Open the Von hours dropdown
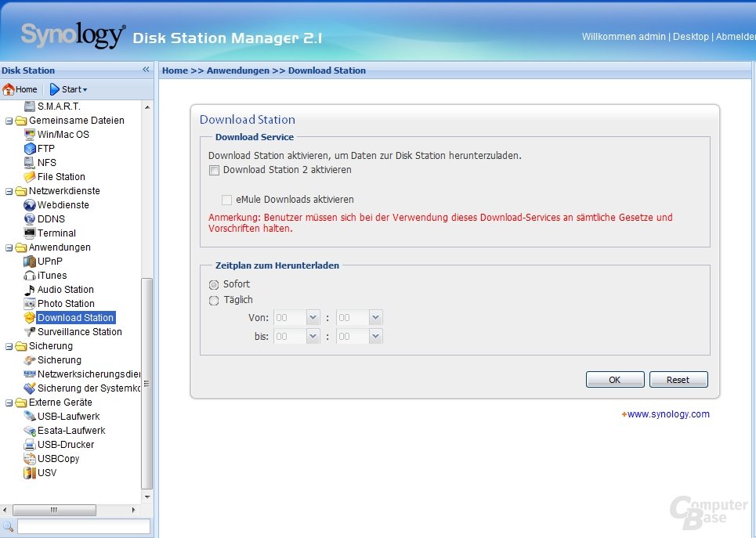Viewport: 756px width, 538px height. point(313,318)
